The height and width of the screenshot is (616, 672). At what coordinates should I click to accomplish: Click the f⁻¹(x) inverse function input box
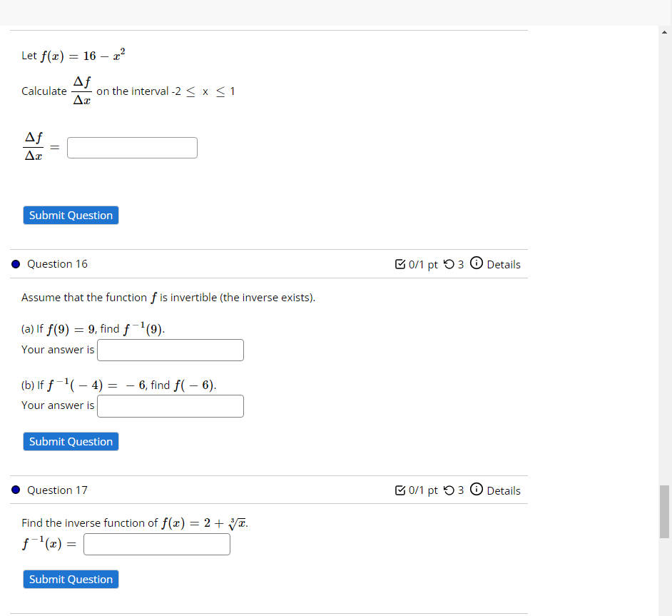[x=156, y=544]
